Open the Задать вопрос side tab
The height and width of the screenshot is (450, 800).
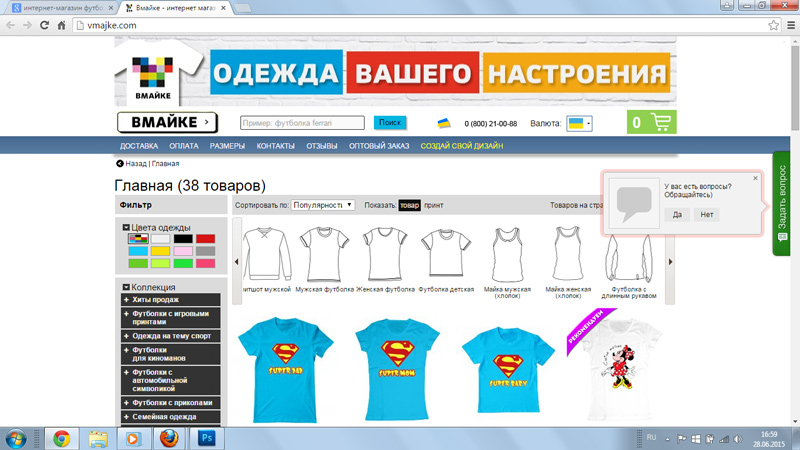[782, 203]
